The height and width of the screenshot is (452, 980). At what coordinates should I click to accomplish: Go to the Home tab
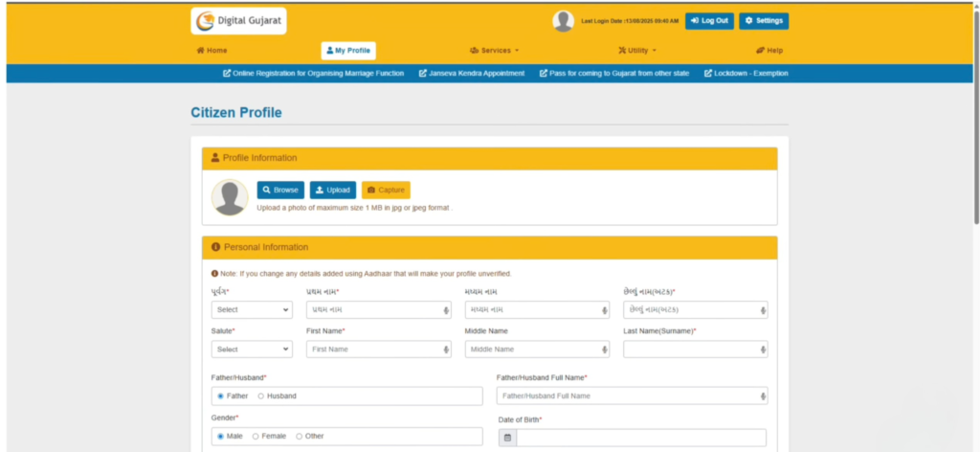(212, 51)
